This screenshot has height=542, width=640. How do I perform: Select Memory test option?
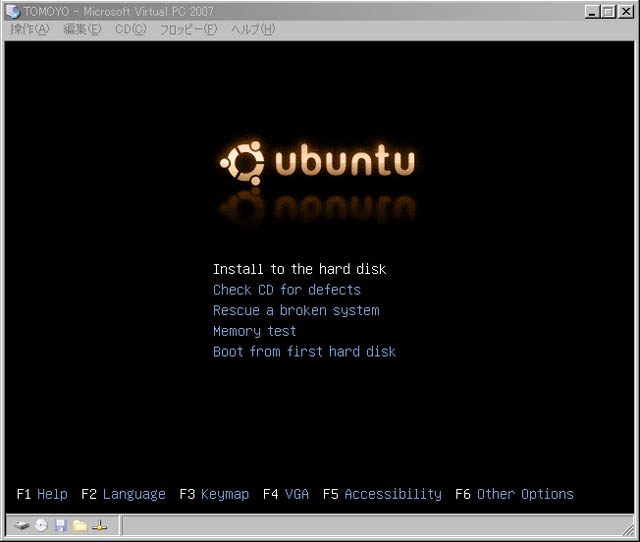pyautogui.click(x=254, y=331)
